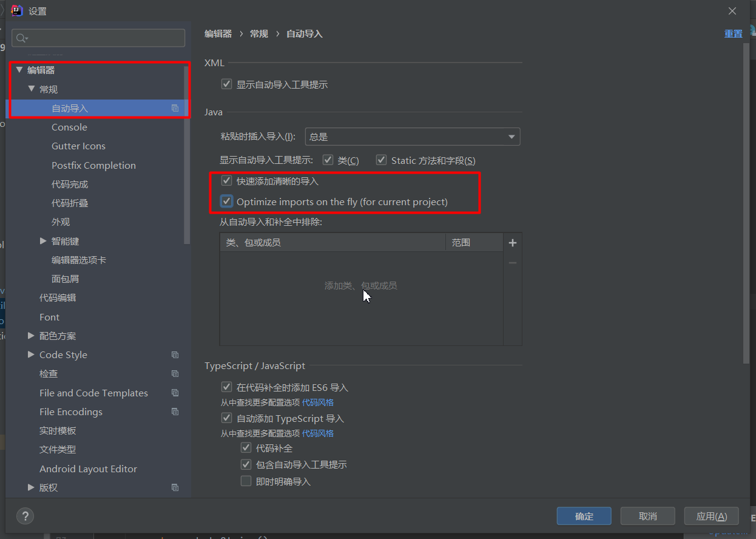The width and height of the screenshot is (756, 539).
Task: Click the project icon next to File Encodings
Action: tap(175, 412)
